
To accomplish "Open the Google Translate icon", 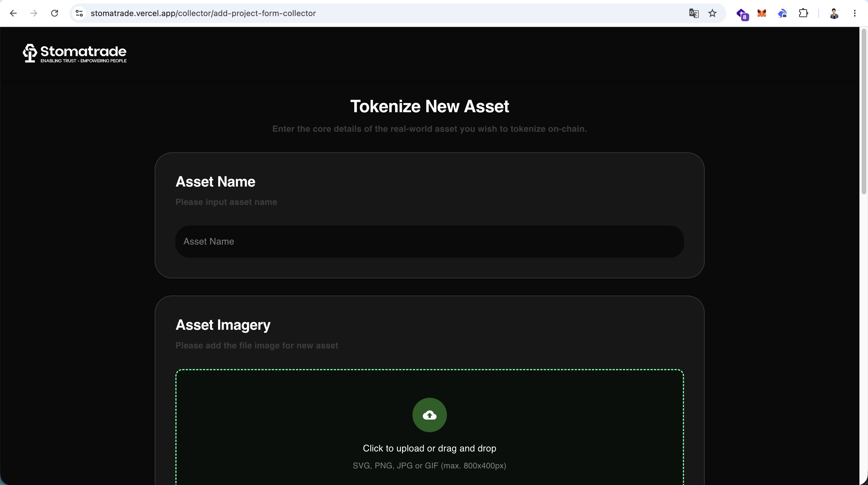I will click(x=694, y=13).
